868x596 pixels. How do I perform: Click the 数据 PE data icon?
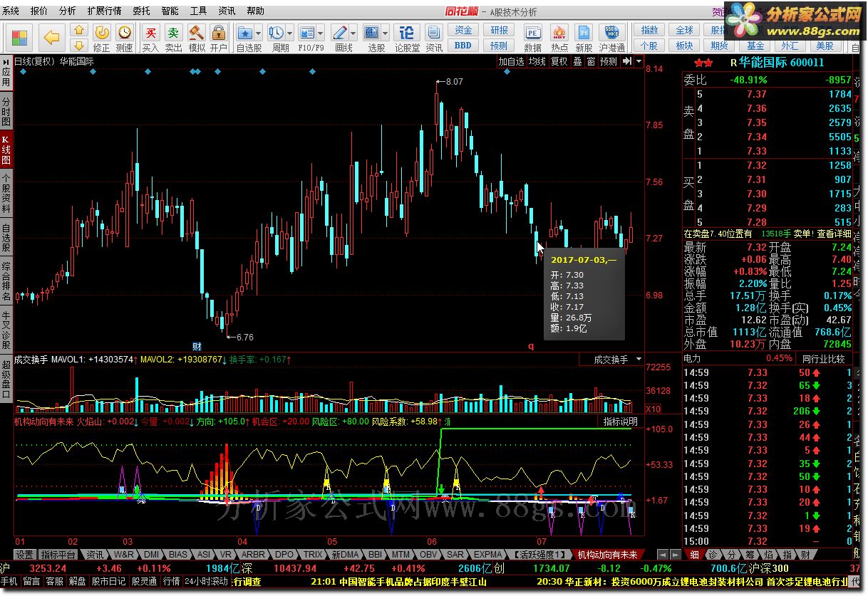tap(532, 38)
